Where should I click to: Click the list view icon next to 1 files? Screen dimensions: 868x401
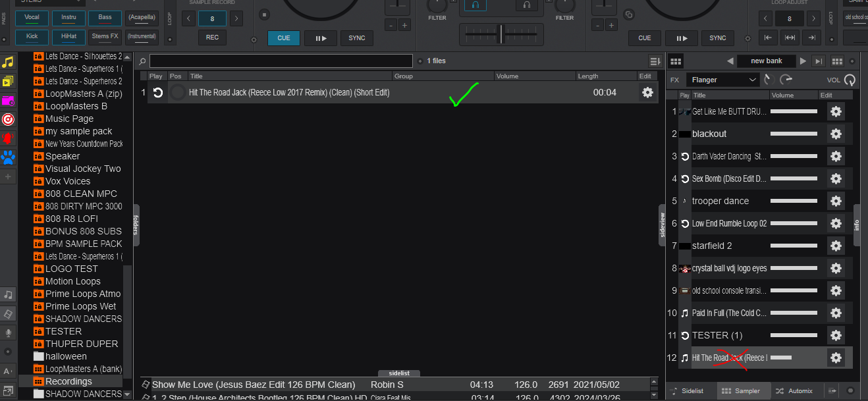655,61
